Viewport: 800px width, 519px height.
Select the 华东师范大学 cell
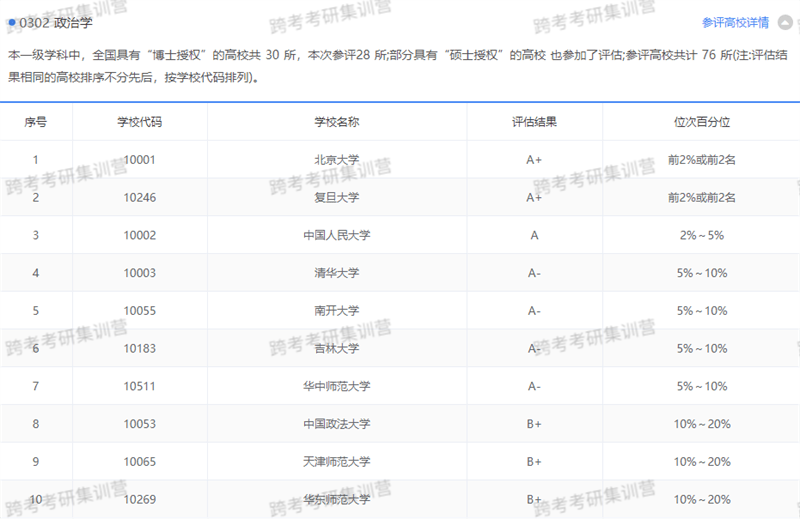pos(337,500)
